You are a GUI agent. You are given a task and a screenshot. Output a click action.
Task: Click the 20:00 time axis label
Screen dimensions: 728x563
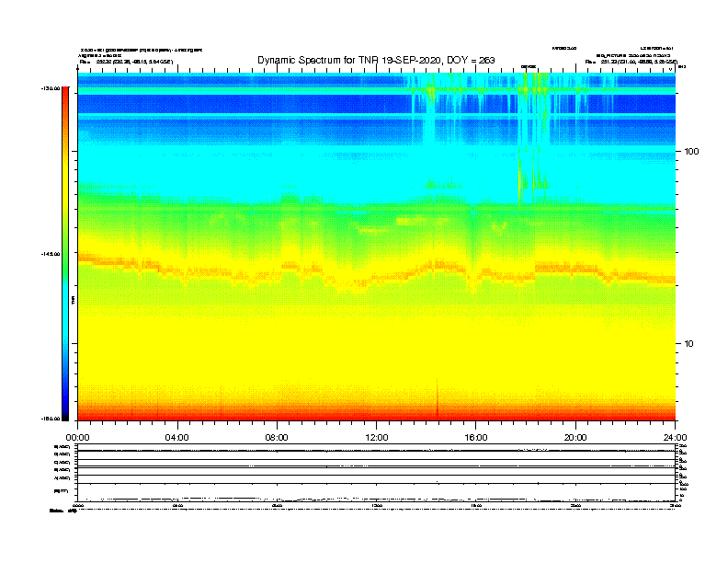pos(575,438)
